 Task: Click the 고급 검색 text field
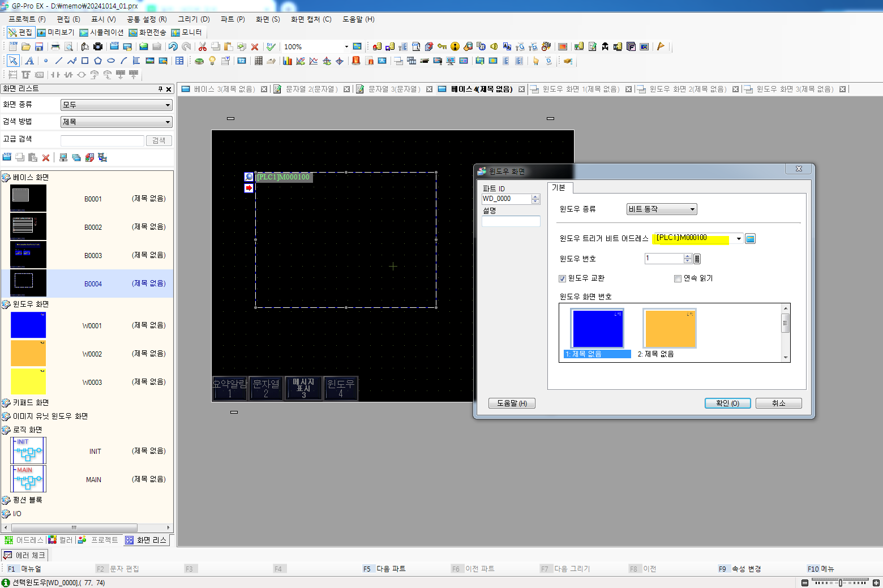pyautogui.click(x=102, y=140)
